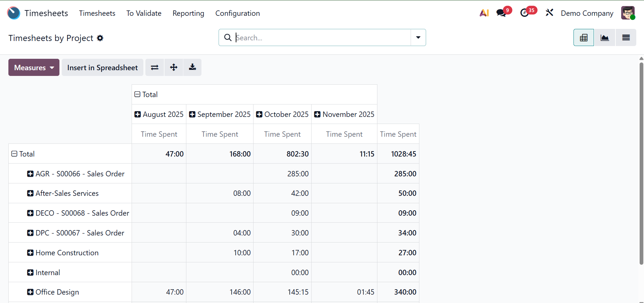This screenshot has width=644, height=303.
Task: Switch to the graph view
Action: (605, 38)
